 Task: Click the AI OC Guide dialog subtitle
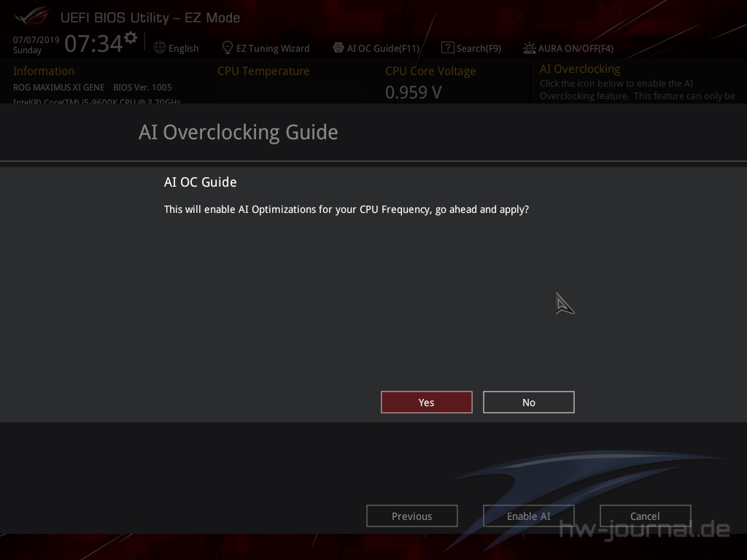tap(200, 182)
